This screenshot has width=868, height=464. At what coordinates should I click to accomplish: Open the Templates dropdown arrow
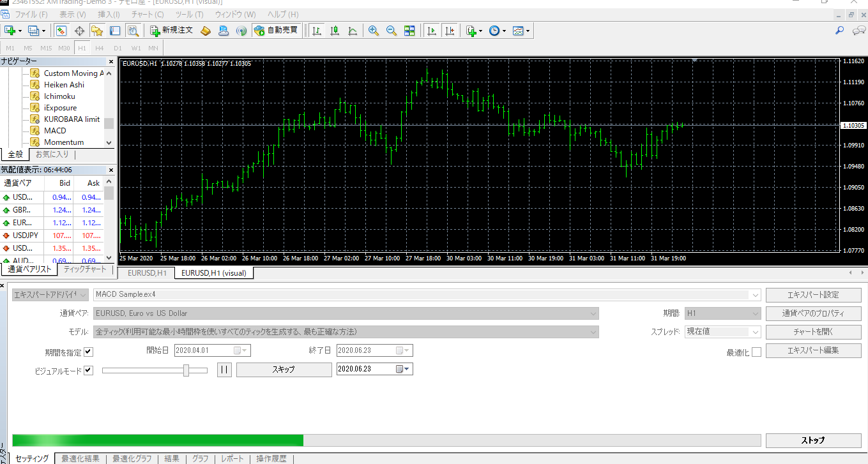(528, 31)
